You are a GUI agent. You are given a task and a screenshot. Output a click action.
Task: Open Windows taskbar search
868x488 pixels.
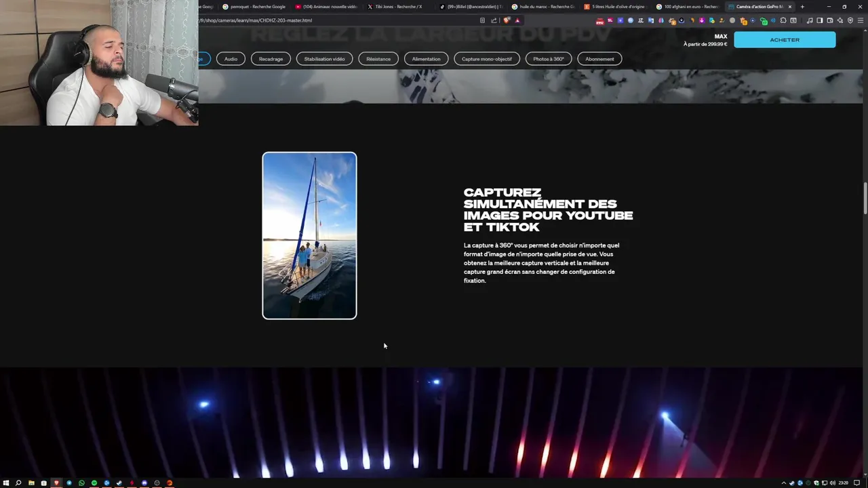click(18, 483)
